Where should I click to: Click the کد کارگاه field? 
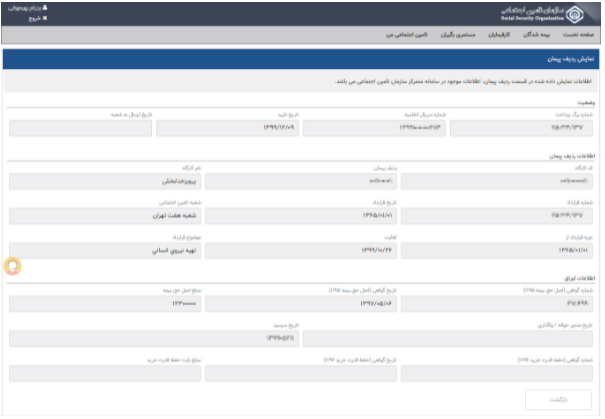497,181
